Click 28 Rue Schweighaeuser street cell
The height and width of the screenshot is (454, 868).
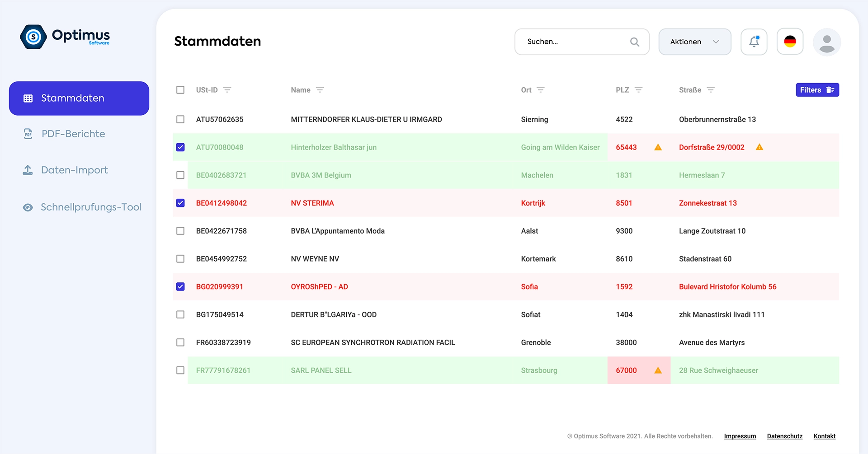[719, 370]
